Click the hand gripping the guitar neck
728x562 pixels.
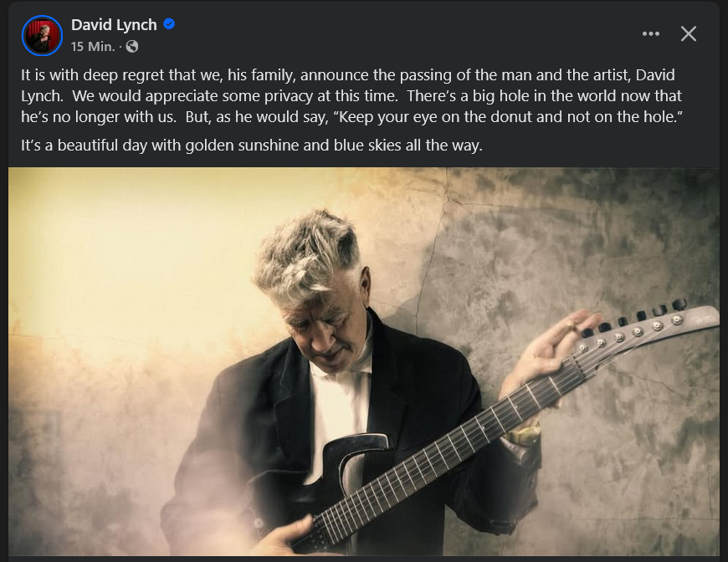pos(548,353)
